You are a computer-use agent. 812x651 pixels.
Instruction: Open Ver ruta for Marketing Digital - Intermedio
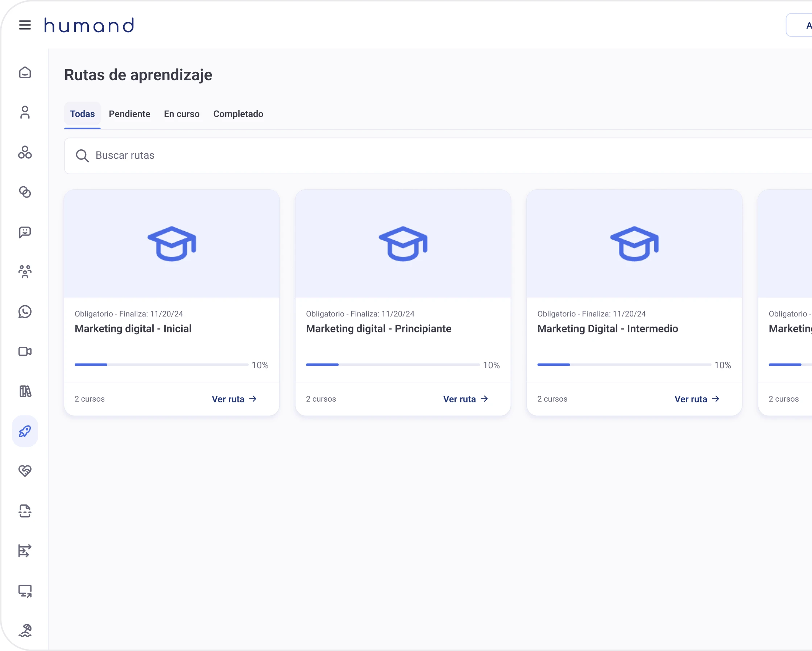(x=697, y=399)
